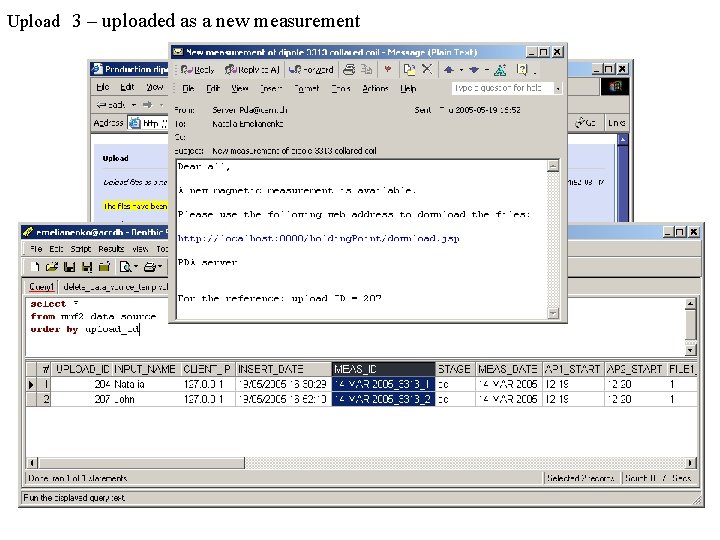
Task: Click the Links toolbar label in the browser
Action: point(616,123)
